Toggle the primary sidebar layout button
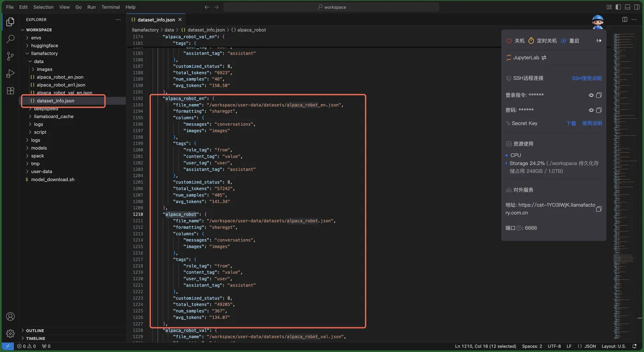Screen dimensions: 644x352 (618, 7)
